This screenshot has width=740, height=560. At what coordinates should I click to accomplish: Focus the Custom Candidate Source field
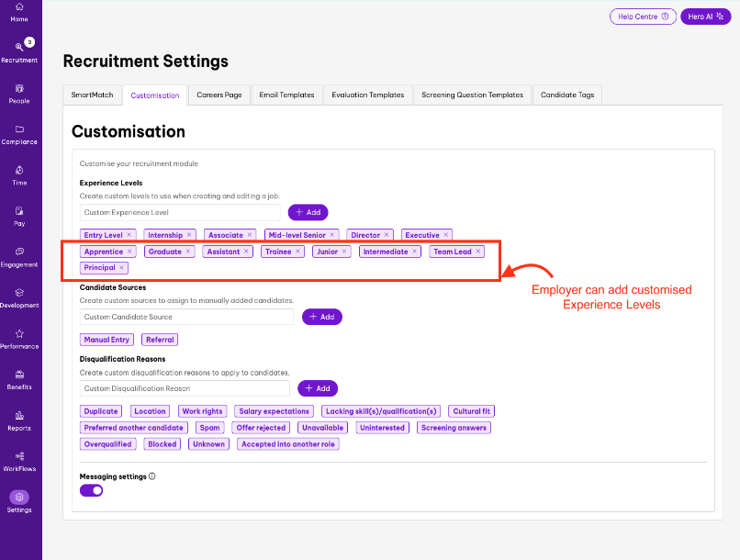point(186,317)
